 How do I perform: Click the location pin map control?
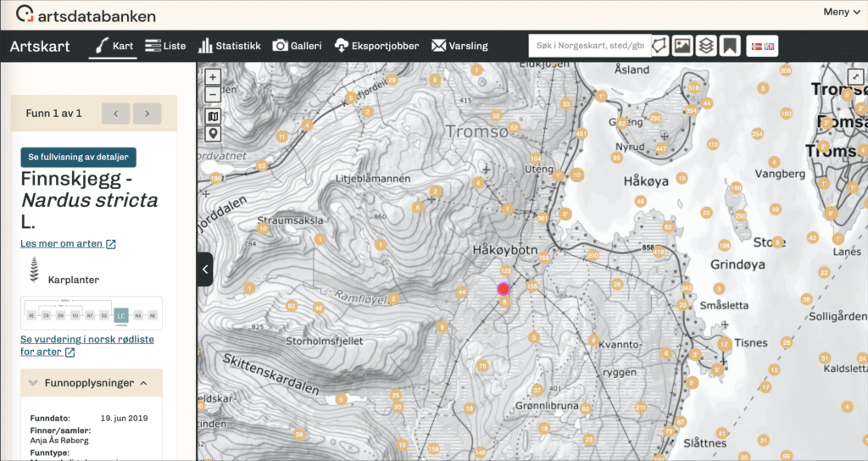coord(213,133)
